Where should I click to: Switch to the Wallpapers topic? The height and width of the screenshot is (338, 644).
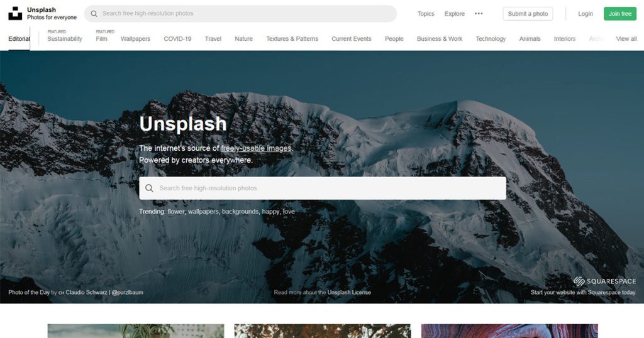tap(135, 38)
